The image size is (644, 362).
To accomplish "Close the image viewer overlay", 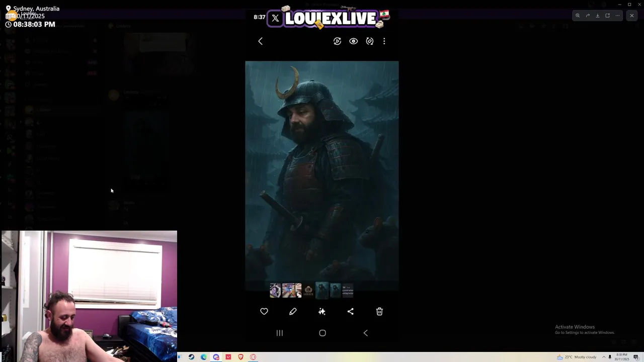I will [632, 16].
